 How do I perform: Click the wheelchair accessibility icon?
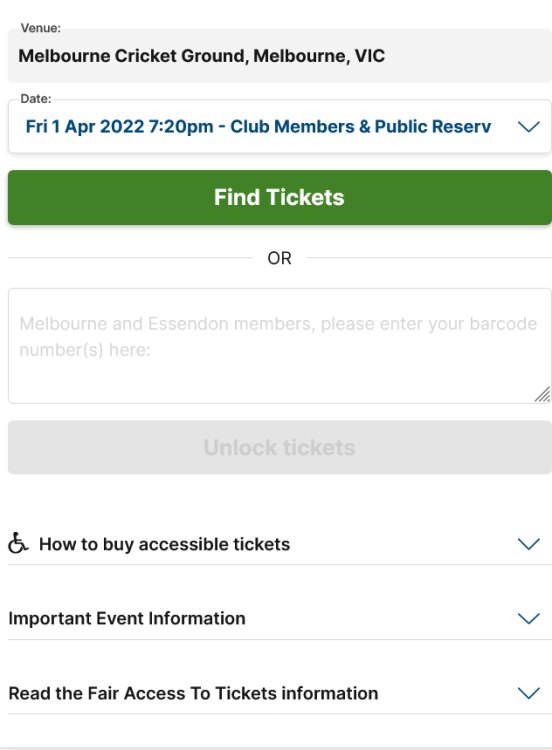point(18,543)
